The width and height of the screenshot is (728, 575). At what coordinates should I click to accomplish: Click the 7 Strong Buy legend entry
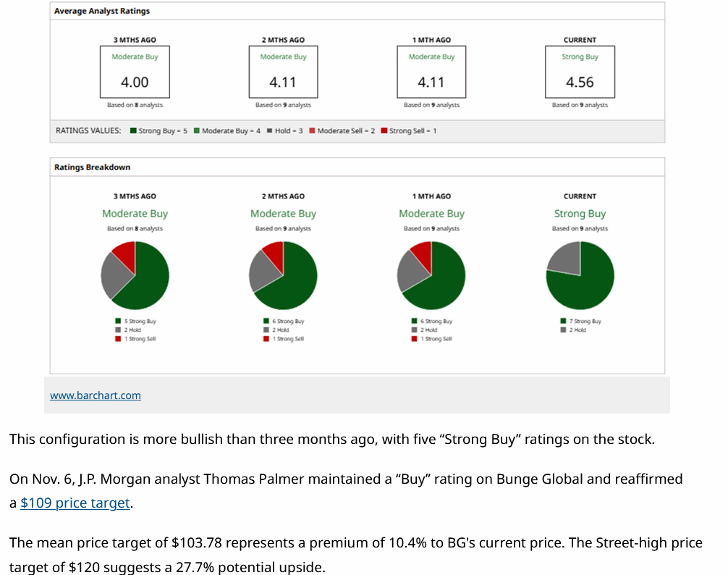[585, 322]
